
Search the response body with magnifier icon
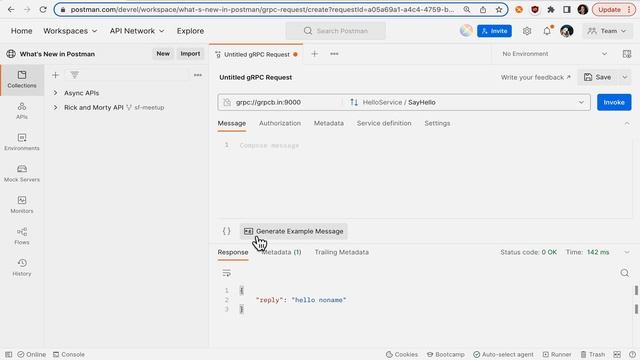pyautogui.click(x=624, y=273)
